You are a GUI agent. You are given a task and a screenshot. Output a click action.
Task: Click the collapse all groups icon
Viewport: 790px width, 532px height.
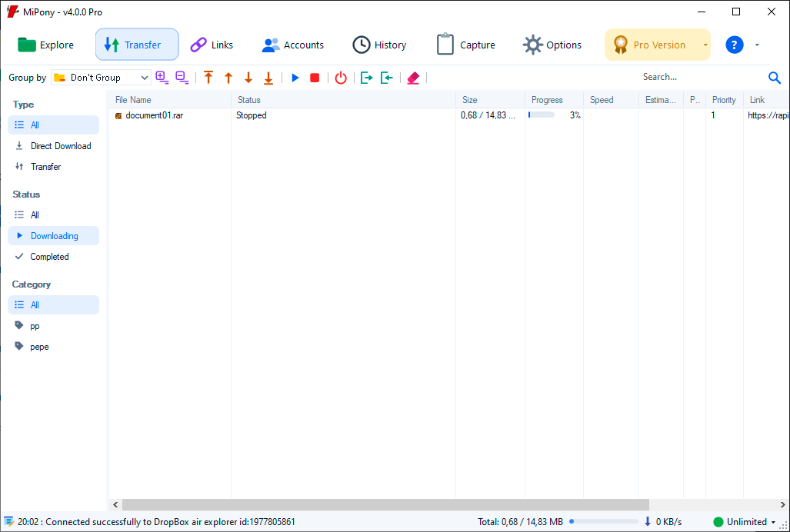pyautogui.click(x=182, y=78)
